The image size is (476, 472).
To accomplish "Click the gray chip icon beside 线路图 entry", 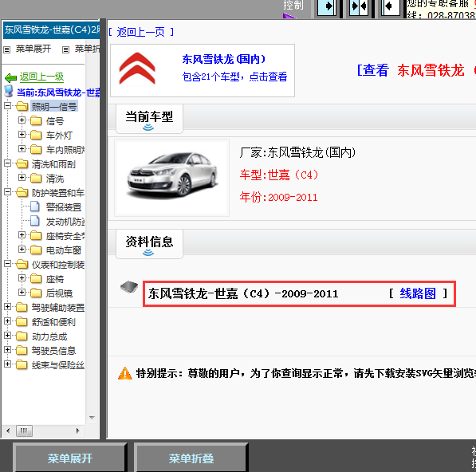I will (129, 286).
